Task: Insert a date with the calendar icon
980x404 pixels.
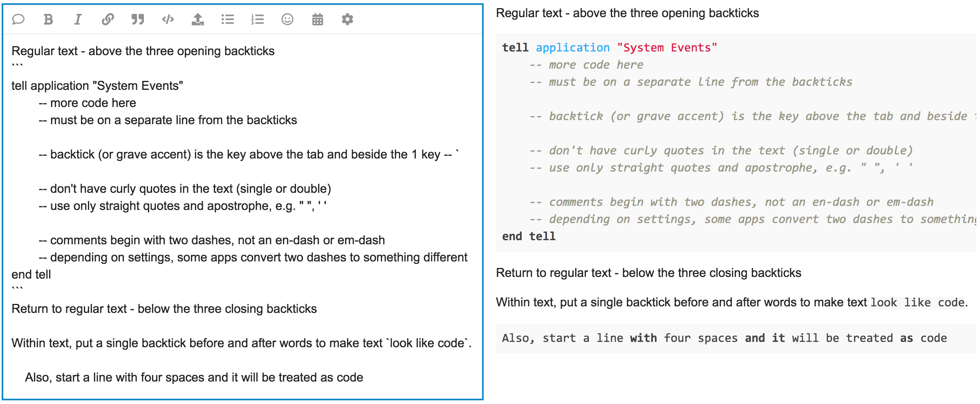Action: [318, 19]
